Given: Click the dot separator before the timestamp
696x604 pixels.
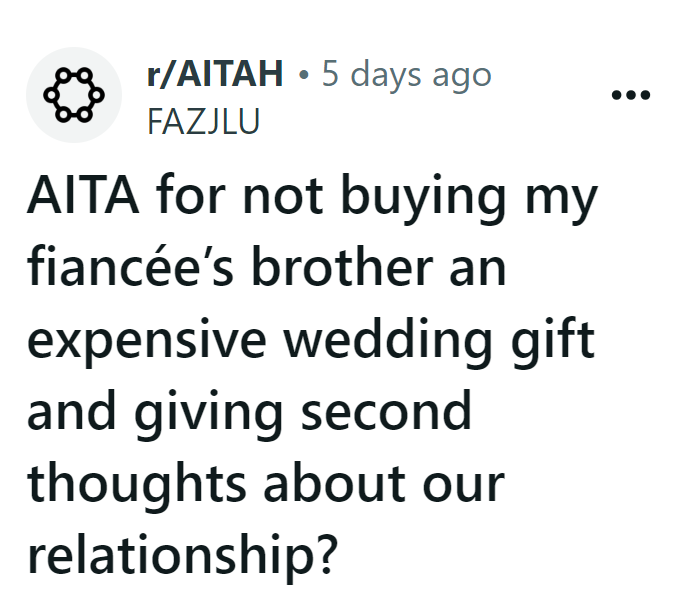Looking at the screenshot, I should [303, 76].
